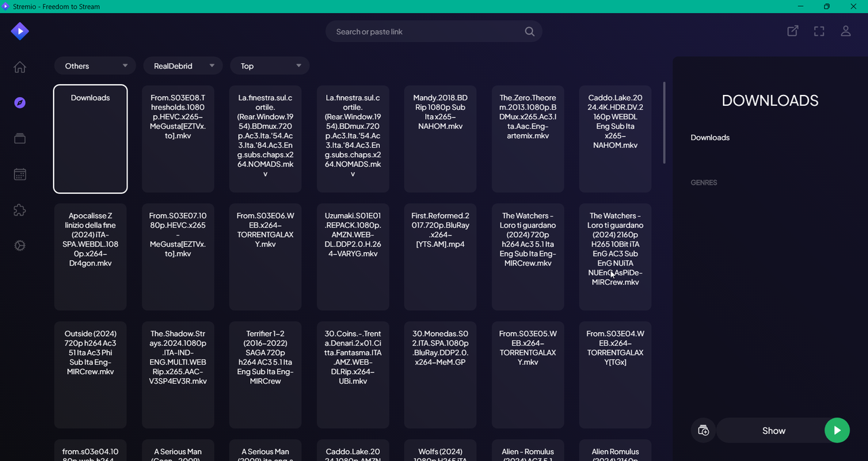The image size is (868, 461).
Task: Open Wolfs (2024) card
Action: point(440,450)
